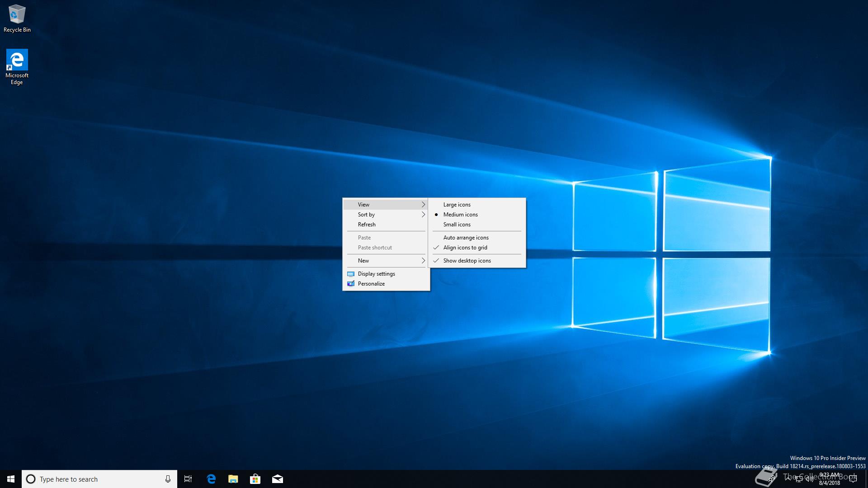
Task: Choose Small icons view size
Action: click(457, 225)
